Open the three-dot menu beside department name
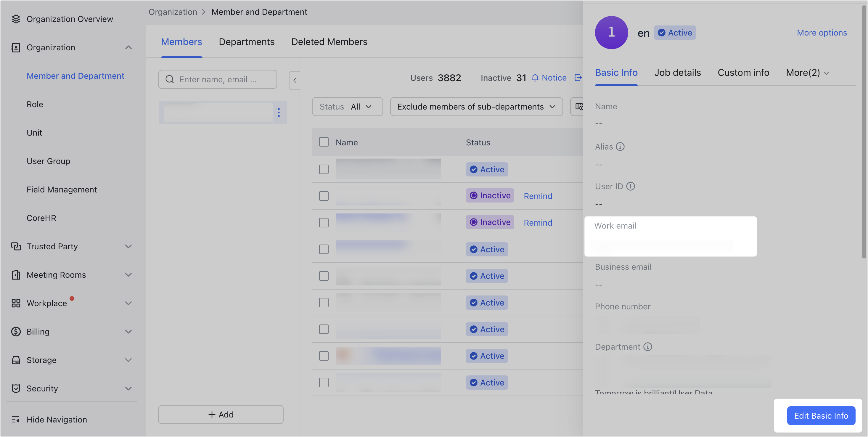The height and width of the screenshot is (437, 868). click(x=279, y=113)
